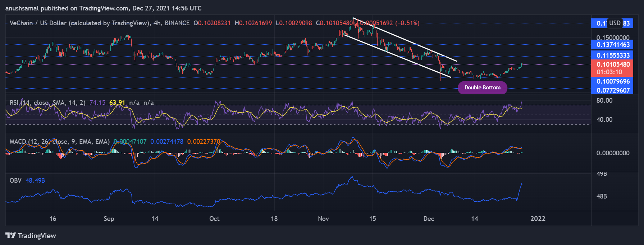This screenshot has width=644, height=245.
Task: Click the Nov label on time axis
Action: point(323,219)
